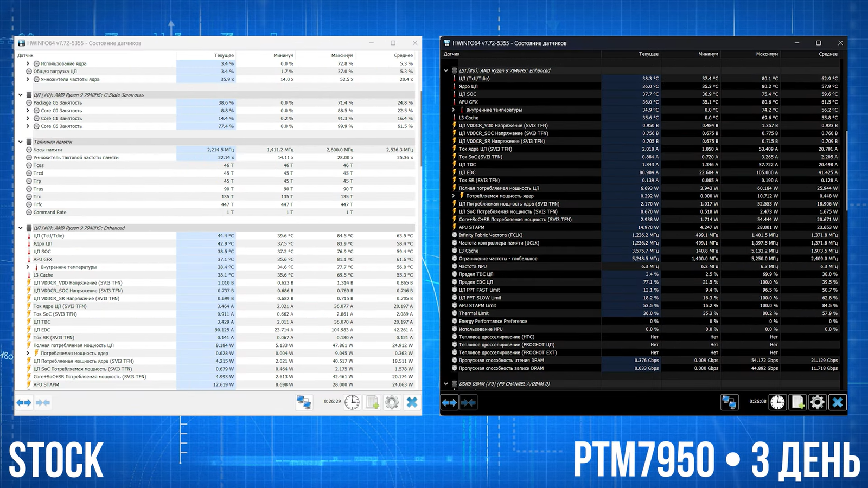
Task: Click blue X close-sensors icon, dark window
Action: [838, 402]
